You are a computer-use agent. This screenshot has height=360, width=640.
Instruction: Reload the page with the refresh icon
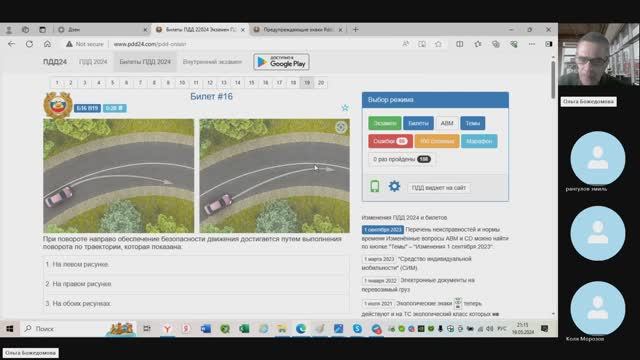(29, 44)
